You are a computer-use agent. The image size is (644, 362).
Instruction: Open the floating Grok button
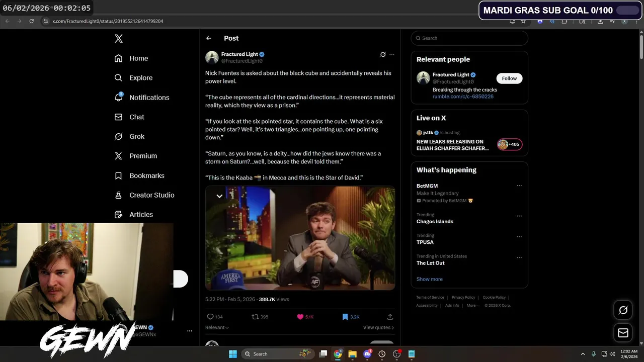[623, 310]
